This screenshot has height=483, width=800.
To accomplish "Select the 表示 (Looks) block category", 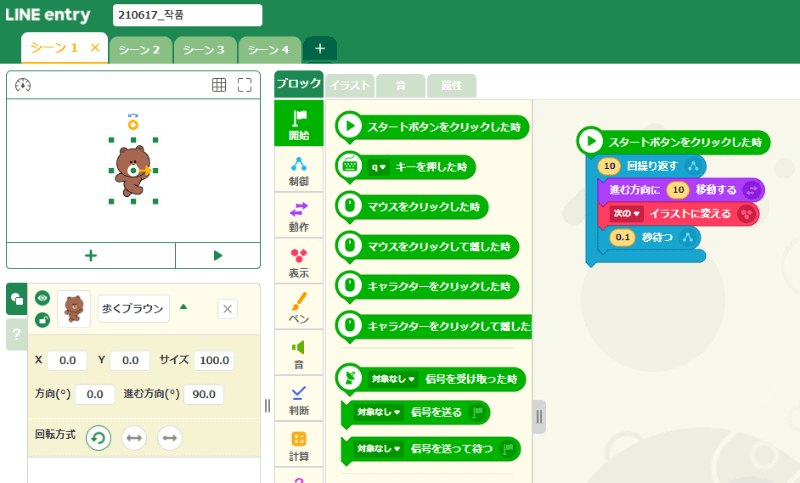I will (298, 262).
